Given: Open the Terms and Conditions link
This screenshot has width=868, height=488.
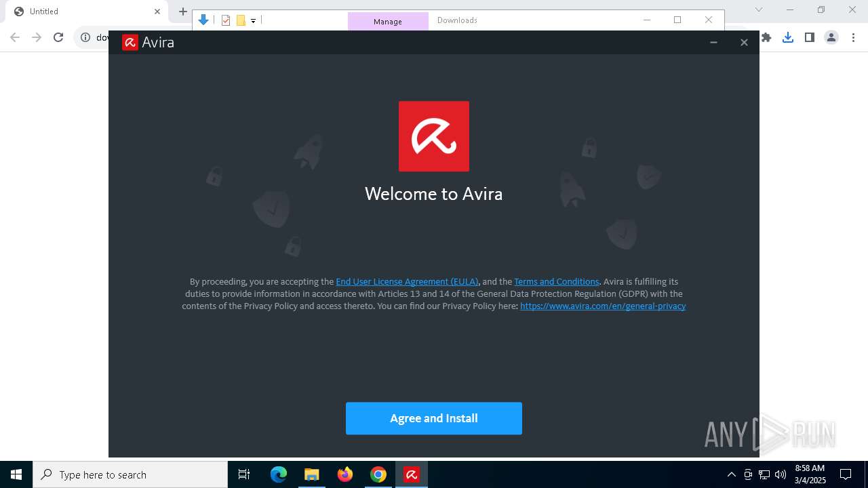Looking at the screenshot, I should click(557, 281).
